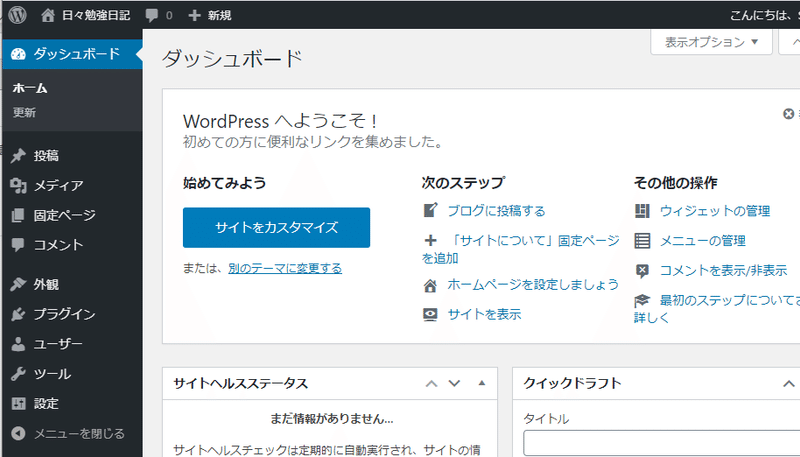Screen dimensions: 800x457
Task: Click the WordPress logo icon
Action: (x=17, y=15)
